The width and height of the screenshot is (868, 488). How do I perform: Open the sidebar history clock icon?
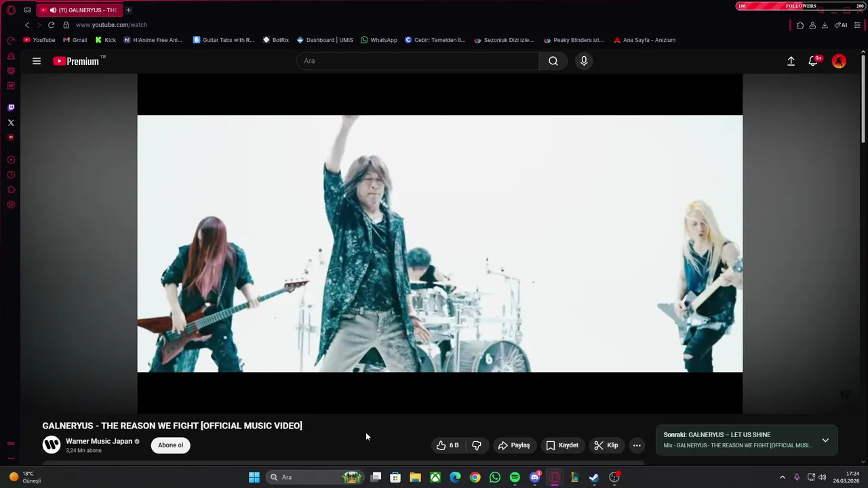pyautogui.click(x=11, y=175)
